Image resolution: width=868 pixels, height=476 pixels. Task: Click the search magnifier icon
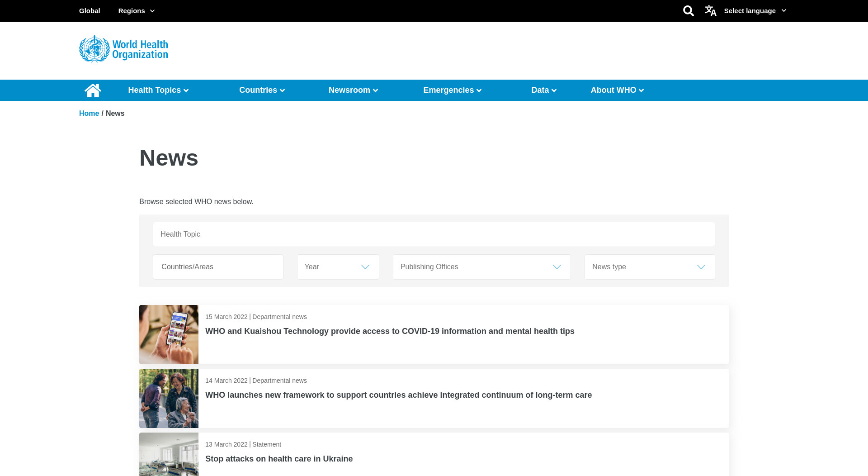coord(688,11)
